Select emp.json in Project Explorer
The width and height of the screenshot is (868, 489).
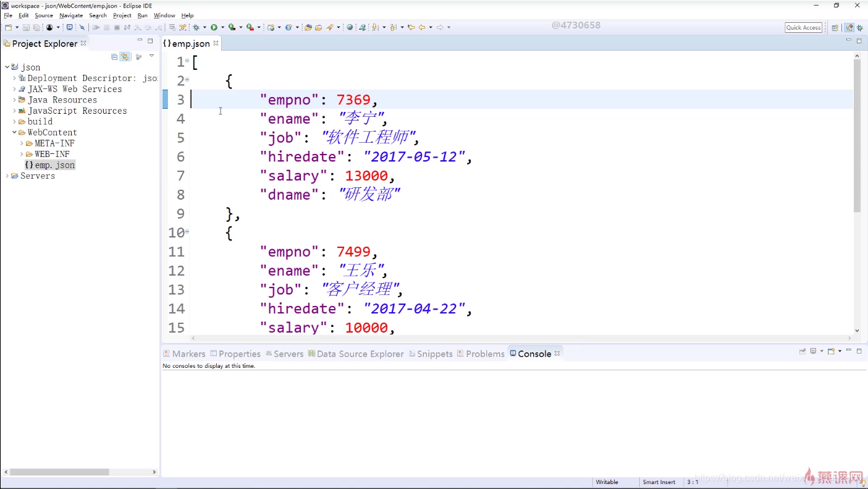click(50, 165)
